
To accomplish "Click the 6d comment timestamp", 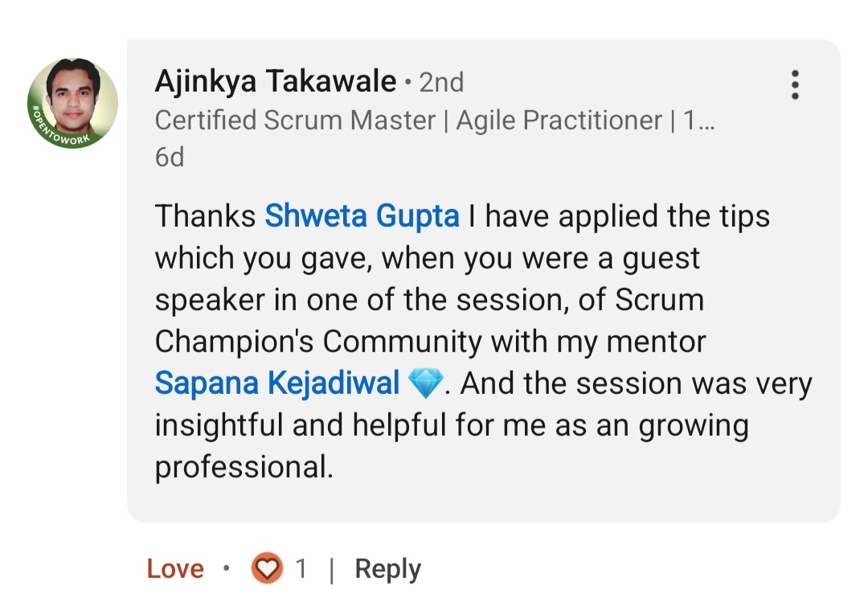I will click(169, 157).
